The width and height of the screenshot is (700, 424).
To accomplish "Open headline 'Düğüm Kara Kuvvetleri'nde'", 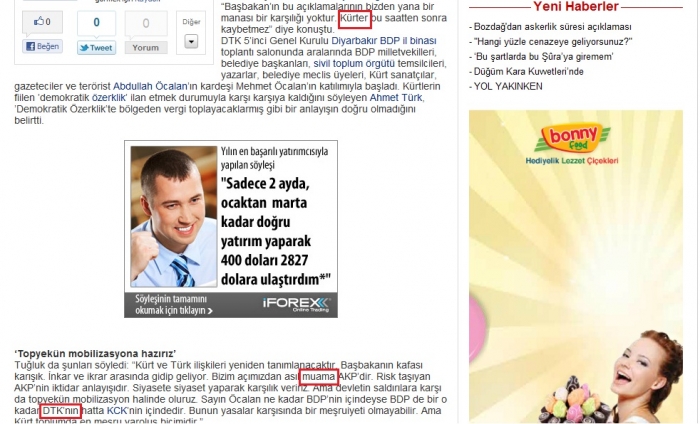I will click(x=529, y=71).
